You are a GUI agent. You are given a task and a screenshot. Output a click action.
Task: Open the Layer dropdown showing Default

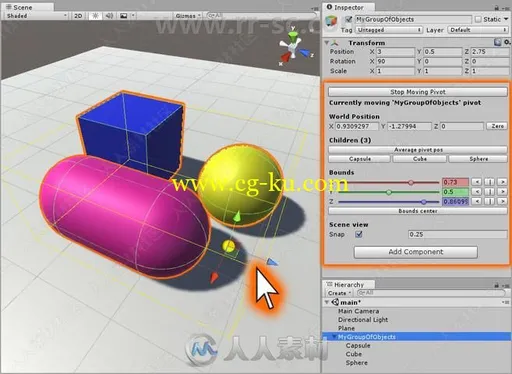[x=479, y=30]
